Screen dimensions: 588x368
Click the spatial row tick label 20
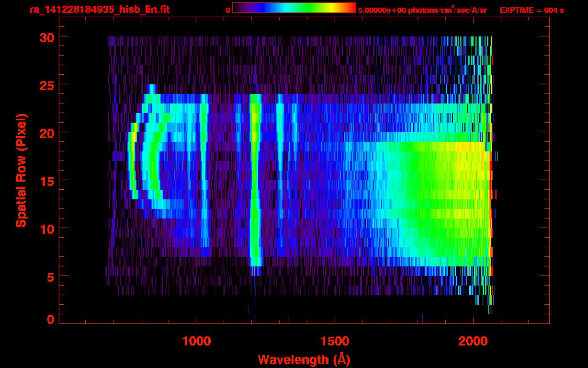[x=46, y=133]
